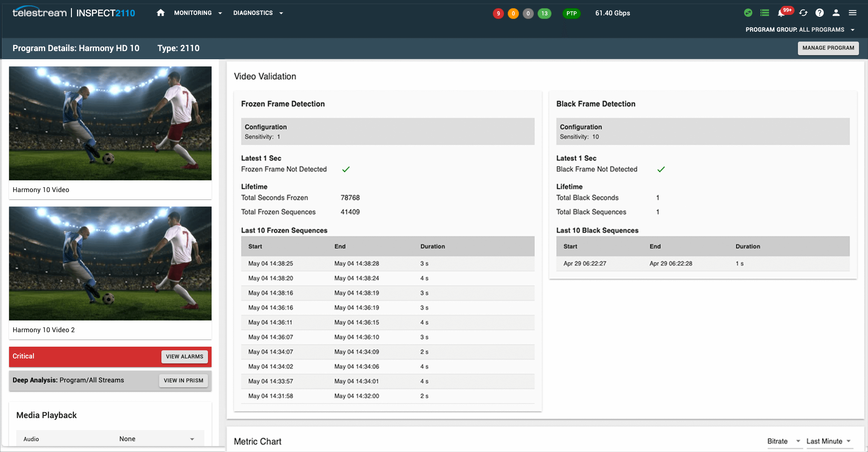This screenshot has width=868, height=452.
Task: Select frozen sequence starting May 04 14:38:16
Action: click(387, 293)
